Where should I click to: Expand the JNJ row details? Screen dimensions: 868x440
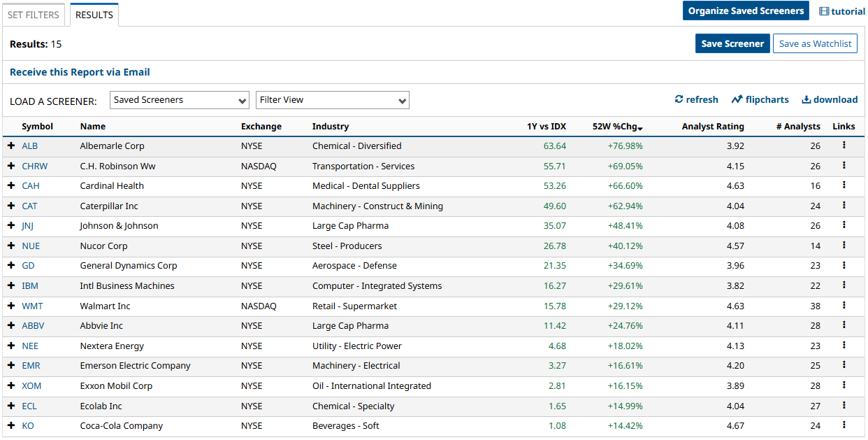pos(11,226)
